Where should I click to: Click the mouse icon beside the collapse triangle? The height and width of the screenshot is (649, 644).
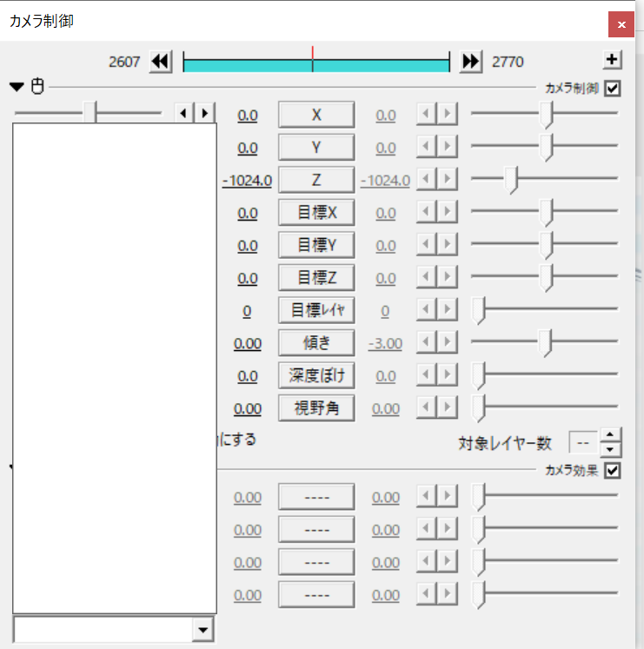click(x=37, y=87)
